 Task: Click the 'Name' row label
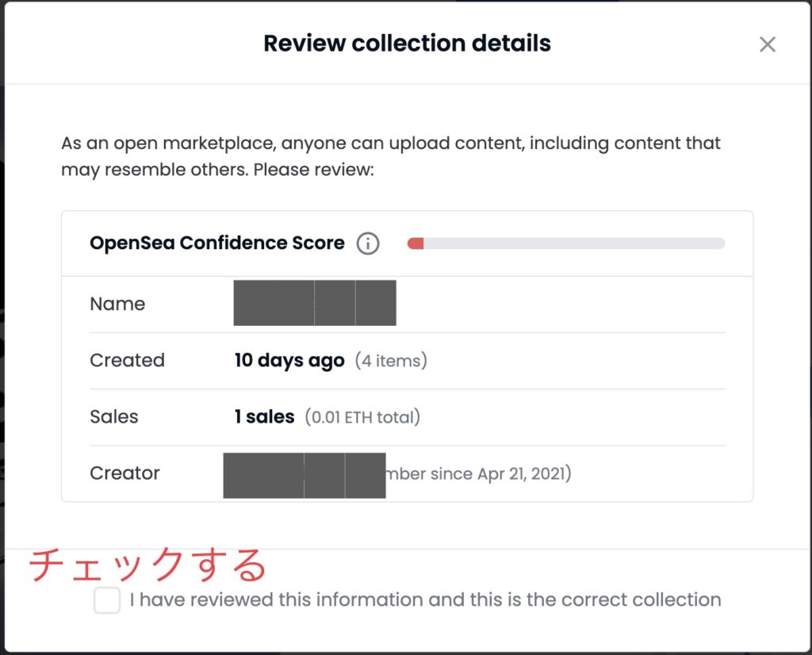(117, 304)
